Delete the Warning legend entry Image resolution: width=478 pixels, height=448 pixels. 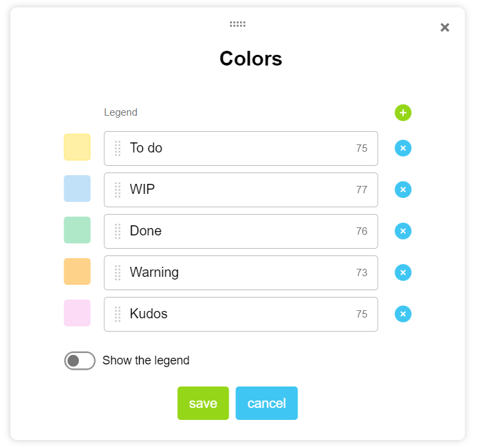[402, 273]
